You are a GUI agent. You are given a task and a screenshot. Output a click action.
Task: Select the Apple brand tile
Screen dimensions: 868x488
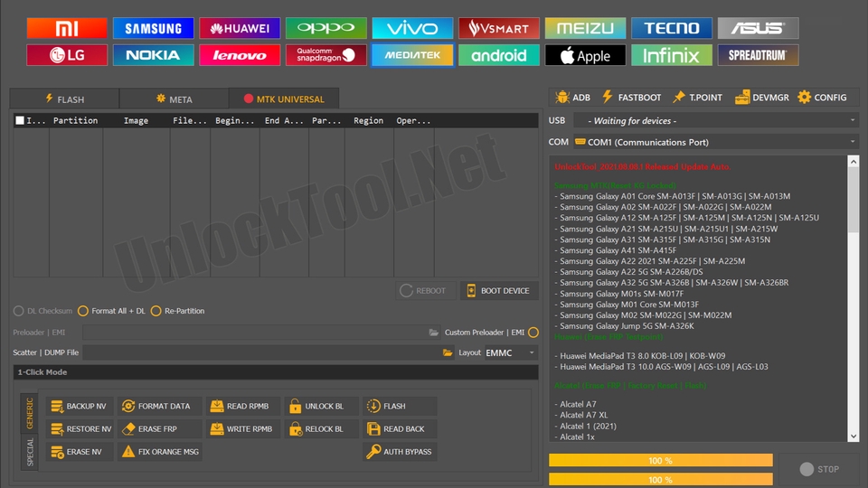585,55
